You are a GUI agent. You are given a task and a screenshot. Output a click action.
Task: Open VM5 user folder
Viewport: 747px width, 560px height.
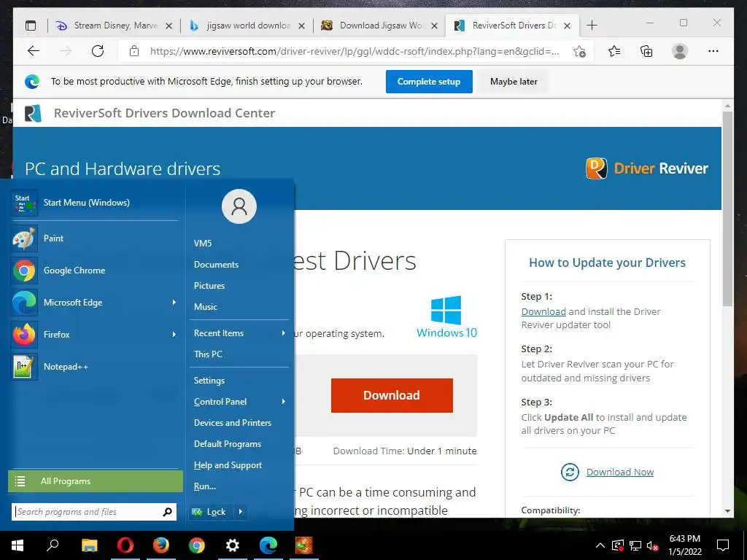[x=203, y=243]
